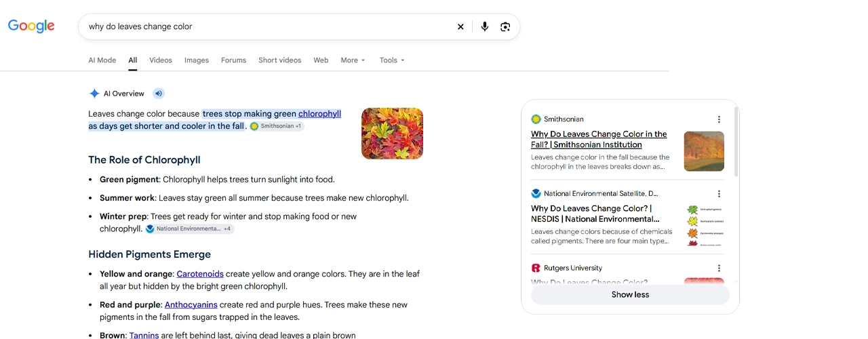The height and width of the screenshot is (339, 868).
Task: Click the Red and purple bullet text
Action: tap(254, 311)
